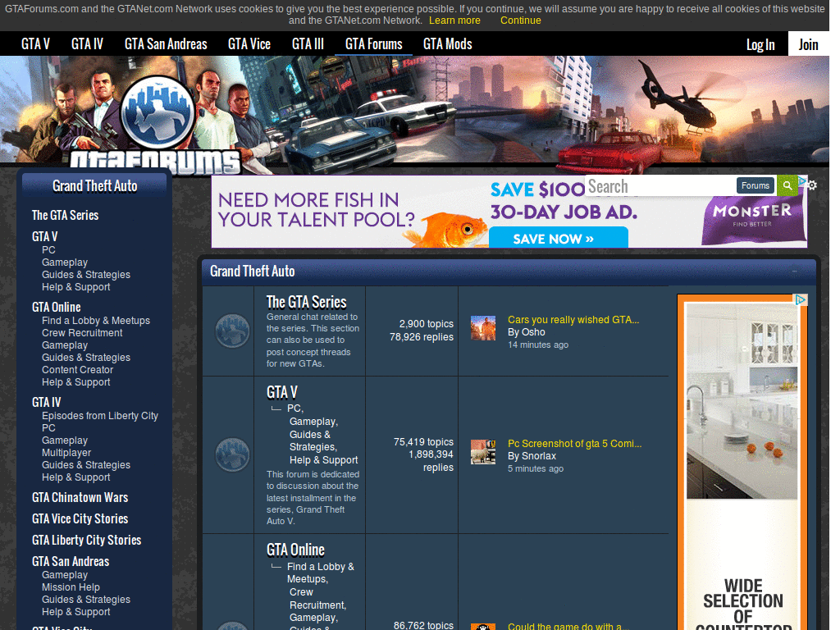Click the Monster logo in the banner ad

pyautogui.click(x=751, y=211)
